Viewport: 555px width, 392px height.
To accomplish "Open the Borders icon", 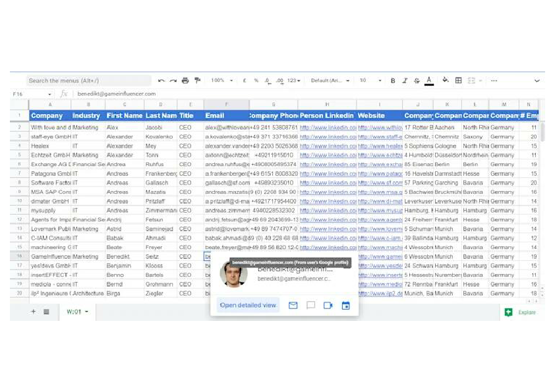I will tap(458, 80).
